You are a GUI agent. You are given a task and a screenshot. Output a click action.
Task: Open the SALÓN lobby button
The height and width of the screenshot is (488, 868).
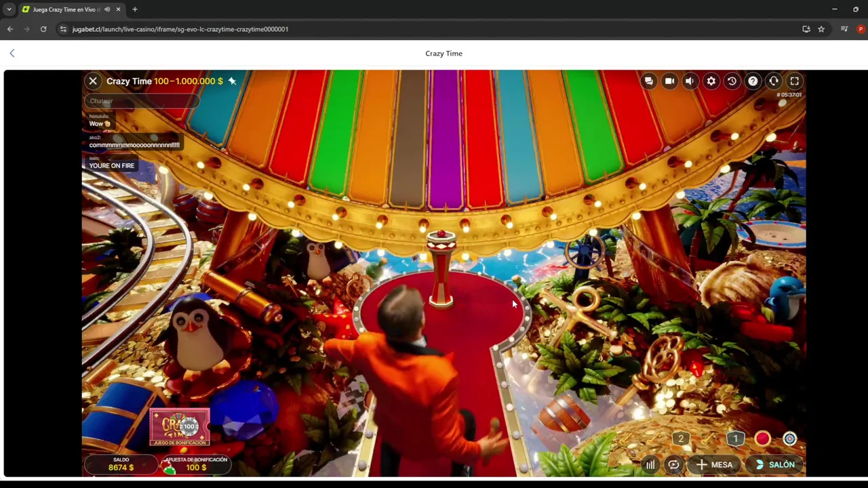(x=774, y=465)
